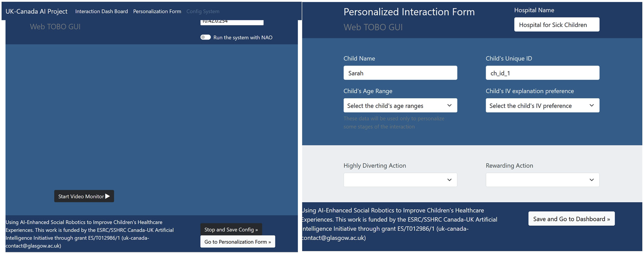The width and height of the screenshot is (644, 253).
Task: Click the IV preference dropdown arrow
Action: coord(592,105)
